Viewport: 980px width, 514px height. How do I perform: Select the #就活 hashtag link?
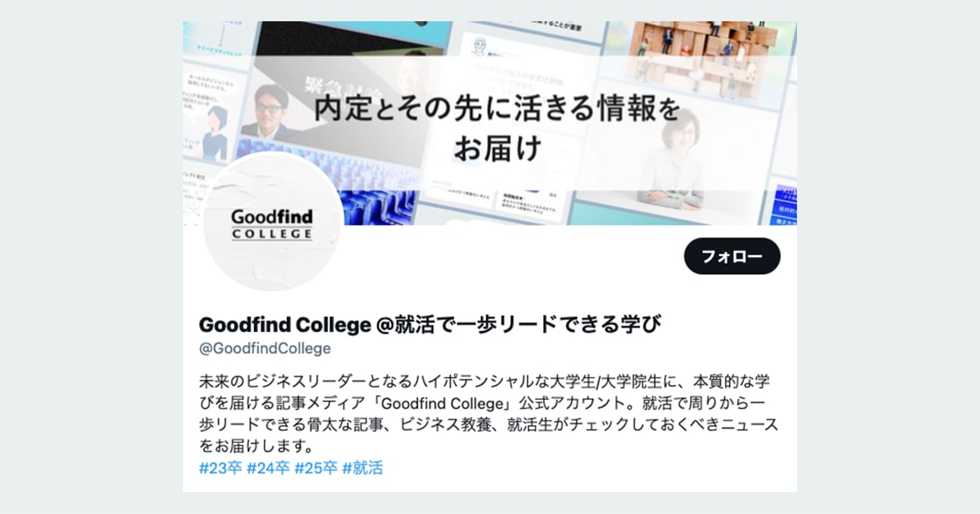pyautogui.click(x=363, y=468)
